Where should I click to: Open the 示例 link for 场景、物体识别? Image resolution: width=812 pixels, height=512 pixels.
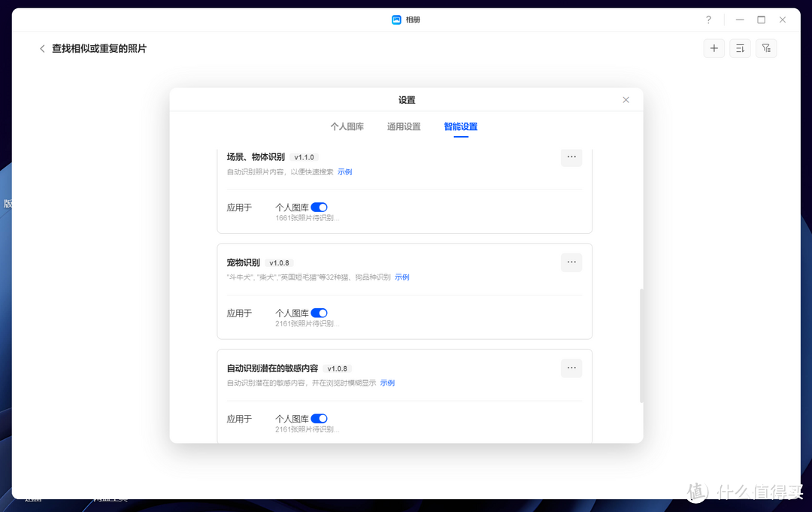pos(344,171)
